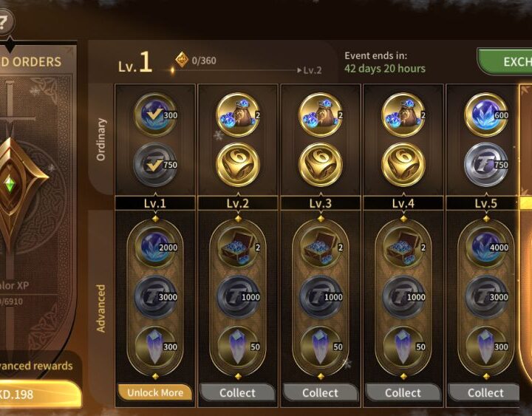Tap the Lv.1 to Lv.2 progress bar
532x416 pixels.
click(x=236, y=70)
